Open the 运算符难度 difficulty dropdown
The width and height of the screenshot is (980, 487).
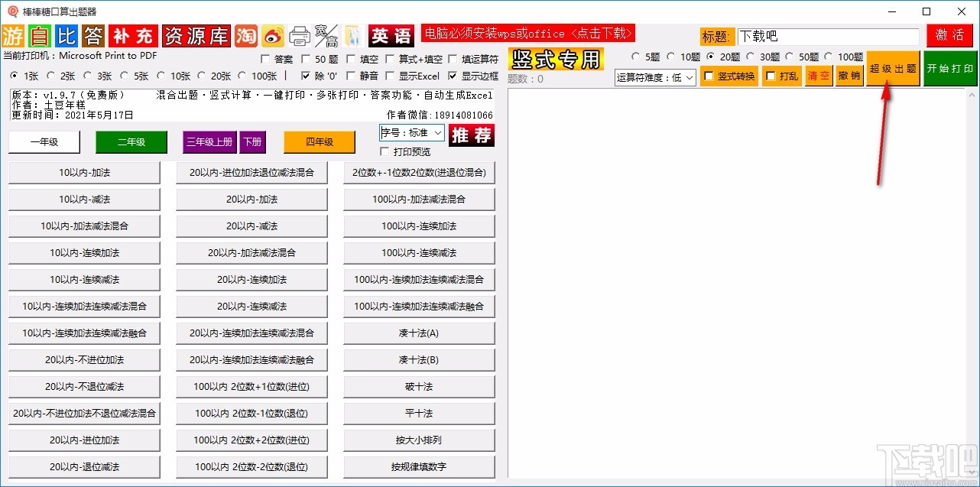point(654,76)
